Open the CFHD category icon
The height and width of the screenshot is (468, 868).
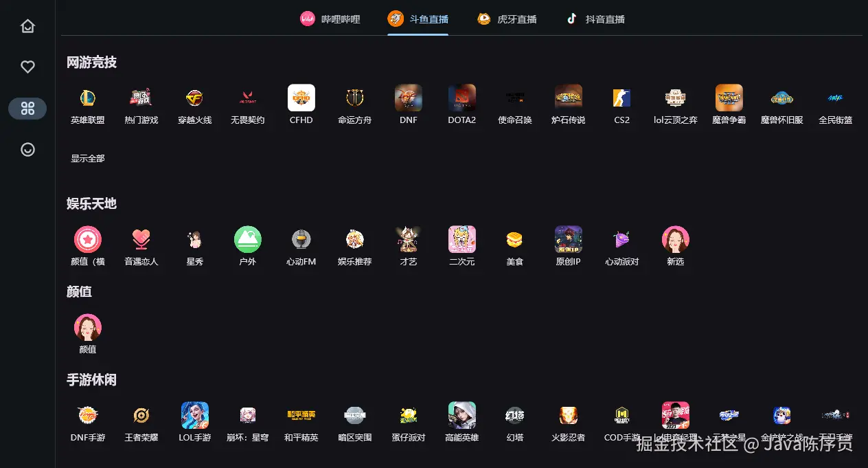tap(301, 98)
